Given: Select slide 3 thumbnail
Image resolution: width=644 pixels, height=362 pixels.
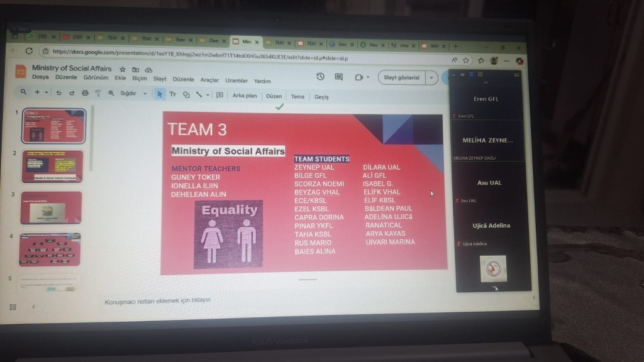Looking at the screenshot, I should coord(52,207).
